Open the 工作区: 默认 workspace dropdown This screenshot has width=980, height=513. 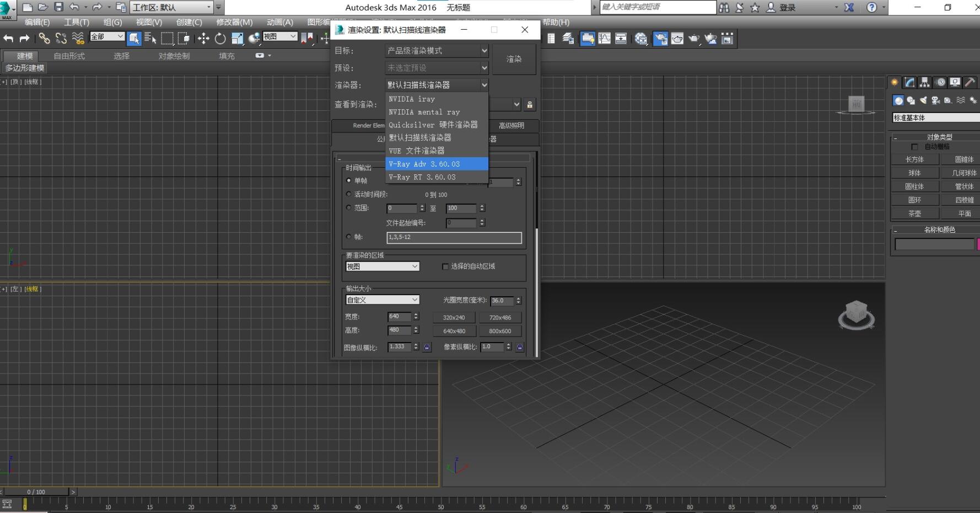(171, 7)
